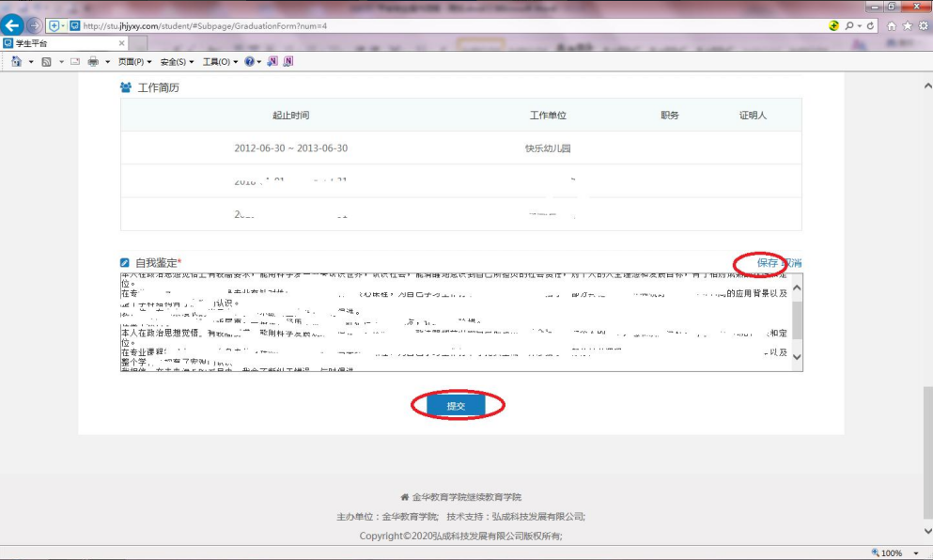
Task: Click the blue 提交 submit button
Action: pyautogui.click(x=457, y=406)
